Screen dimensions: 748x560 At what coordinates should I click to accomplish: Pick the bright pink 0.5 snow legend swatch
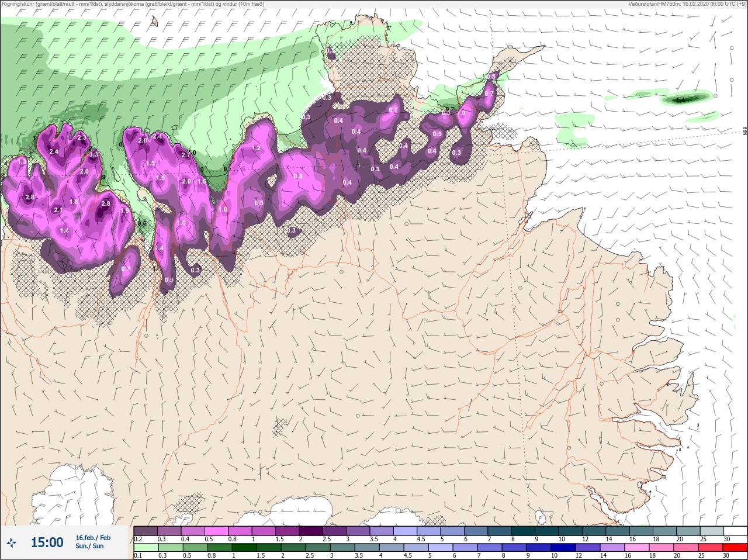(x=217, y=531)
